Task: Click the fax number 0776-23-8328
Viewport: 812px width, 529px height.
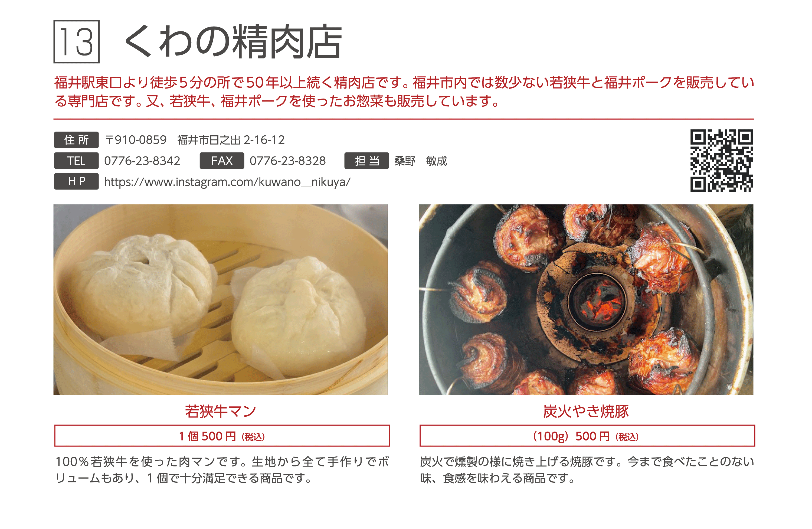Action: 288,161
